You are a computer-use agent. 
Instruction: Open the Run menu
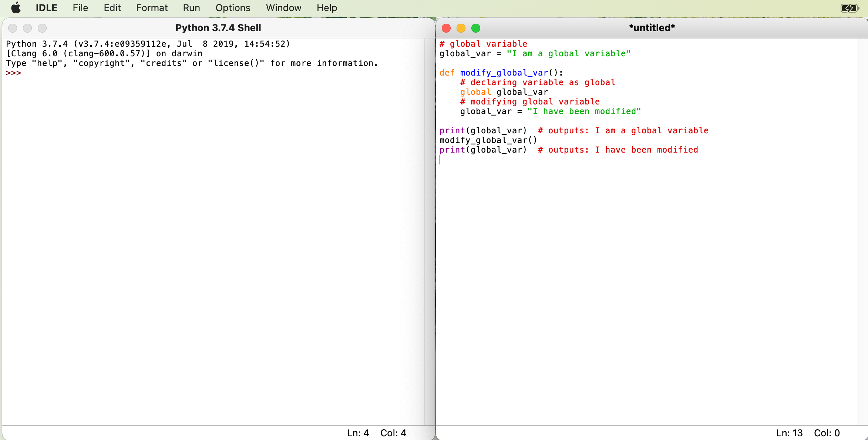click(191, 8)
